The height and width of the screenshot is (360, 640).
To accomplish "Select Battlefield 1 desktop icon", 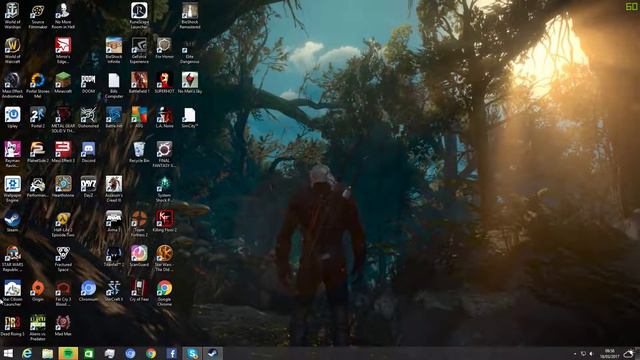I will (139, 83).
